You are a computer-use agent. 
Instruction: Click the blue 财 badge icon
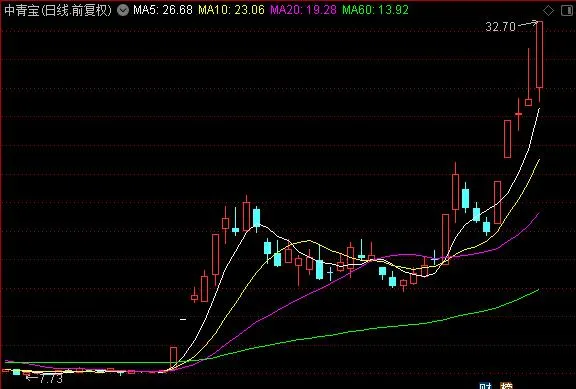486,386
